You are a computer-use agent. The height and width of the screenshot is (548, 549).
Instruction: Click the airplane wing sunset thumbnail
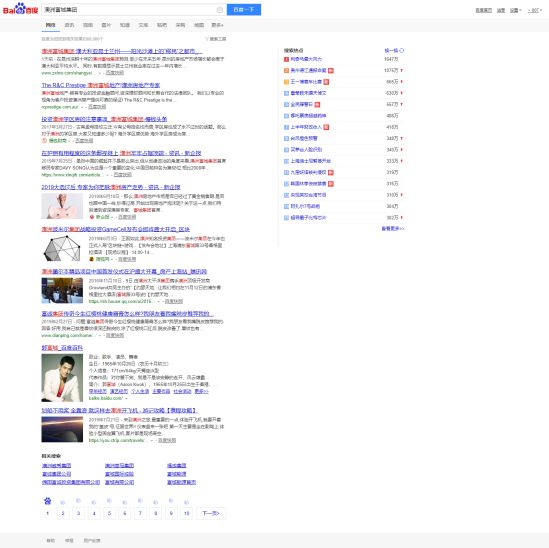click(x=62, y=429)
